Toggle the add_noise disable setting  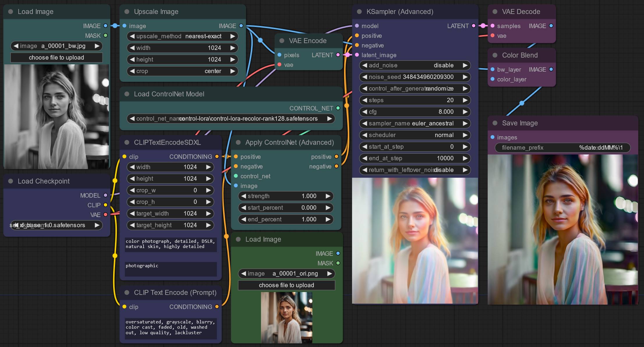tap(415, 65)
